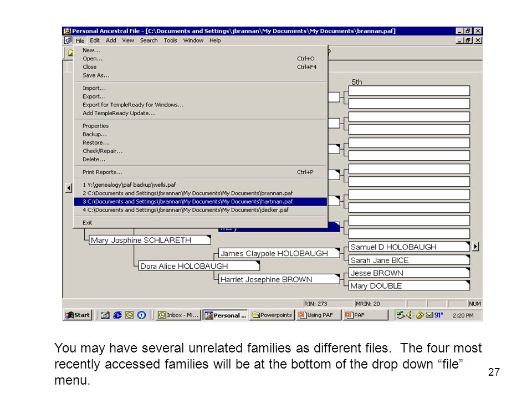Screen dimensions: 532x399
Task: Choose Exit from the File menu
Action: tap(201, 223)
